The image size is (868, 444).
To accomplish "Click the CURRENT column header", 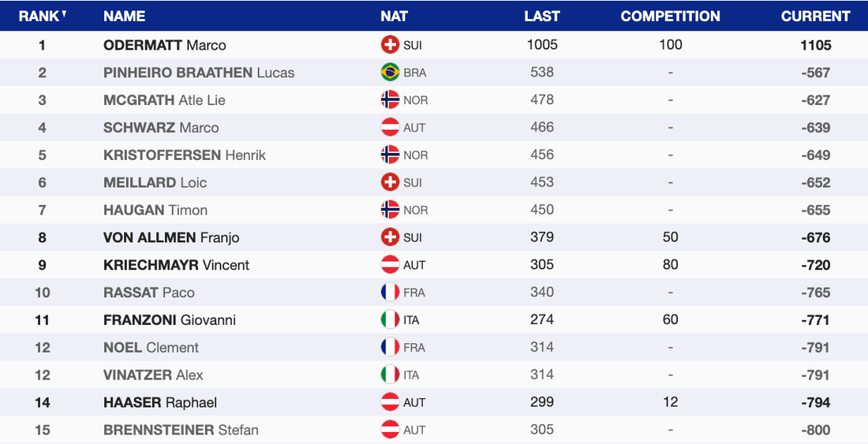I will pyautogui.click(x=815, y=16).
